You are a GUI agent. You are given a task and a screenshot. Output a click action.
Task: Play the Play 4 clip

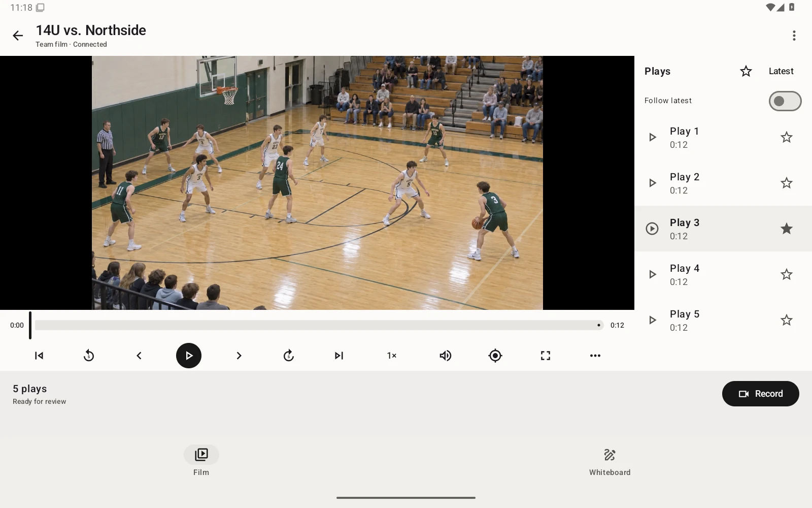(x=653, y=274)
